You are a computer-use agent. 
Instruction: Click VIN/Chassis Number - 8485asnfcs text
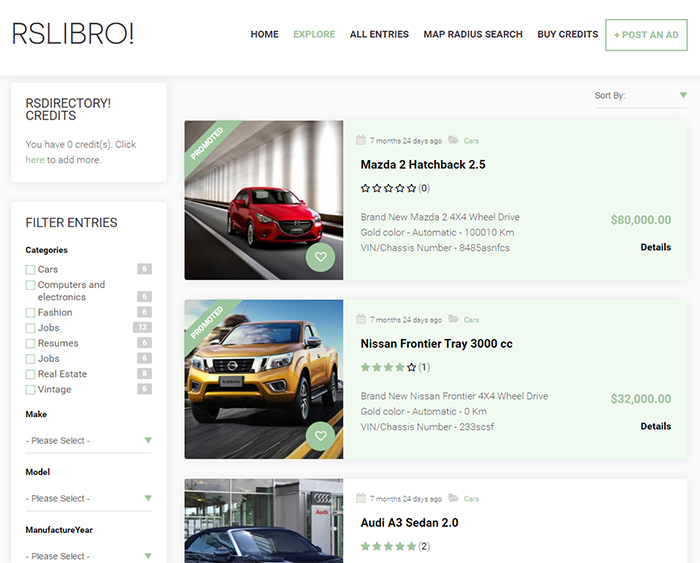pyautogui.click(x=435, y=248)
